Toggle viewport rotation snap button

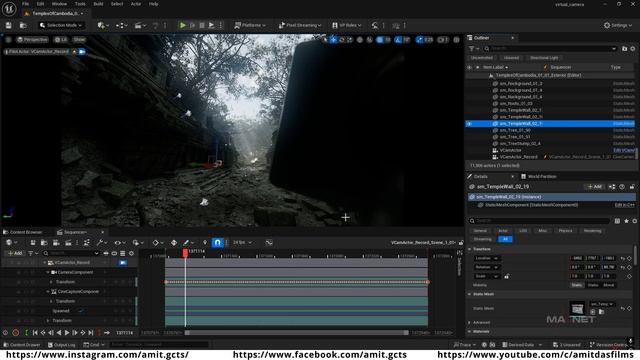[x=399, y=40]
